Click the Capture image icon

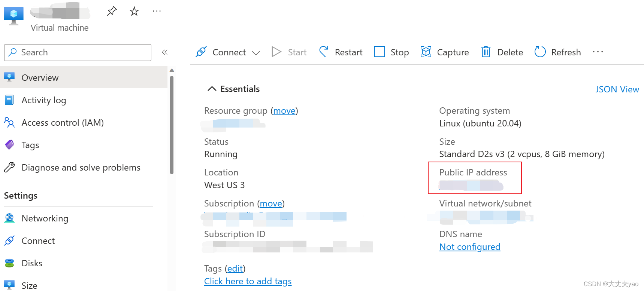tap(426, 52)
